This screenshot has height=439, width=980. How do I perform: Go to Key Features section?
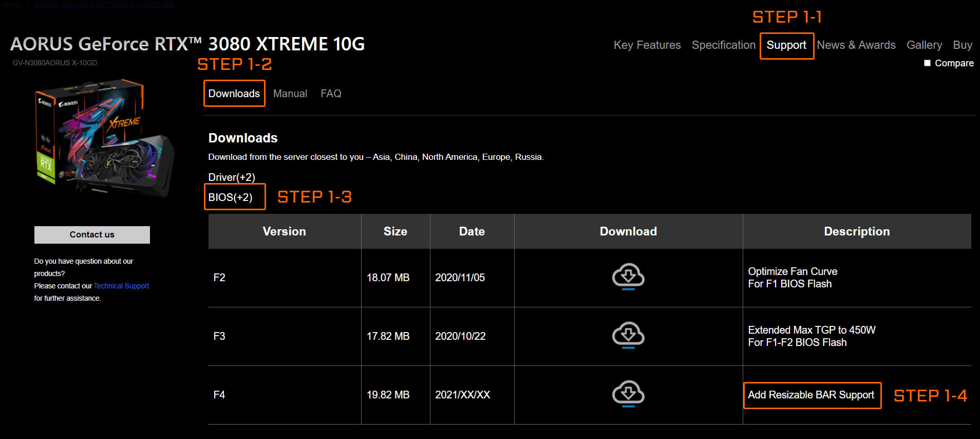[x=647, y=45]
